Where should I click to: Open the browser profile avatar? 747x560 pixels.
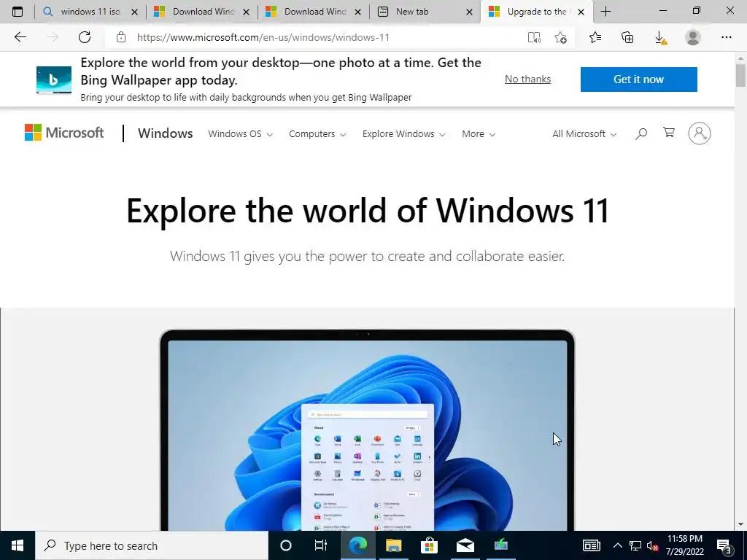(x=693, y=37)
